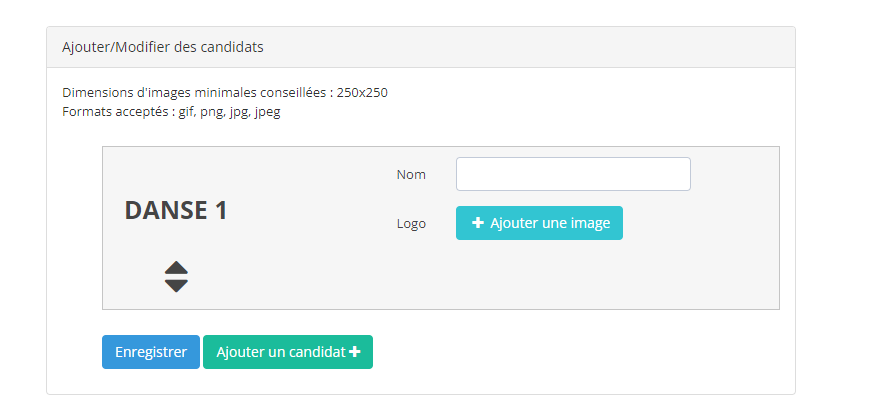Add a new candidate with Ajouter un candidat
Viewport: 879px width, 420px height.
tap(288, 352)
